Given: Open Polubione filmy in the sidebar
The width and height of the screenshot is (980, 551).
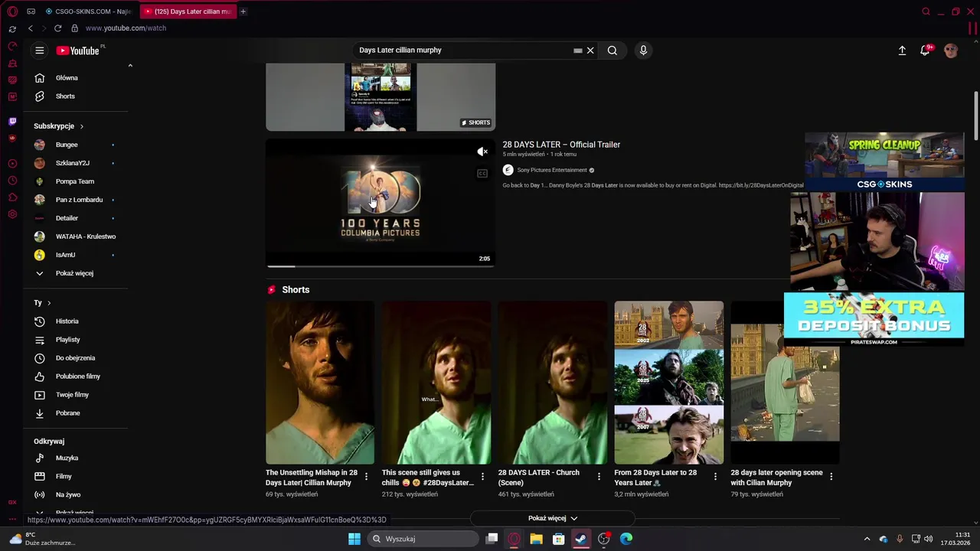Looking at the screenshot, I should 77,377.
